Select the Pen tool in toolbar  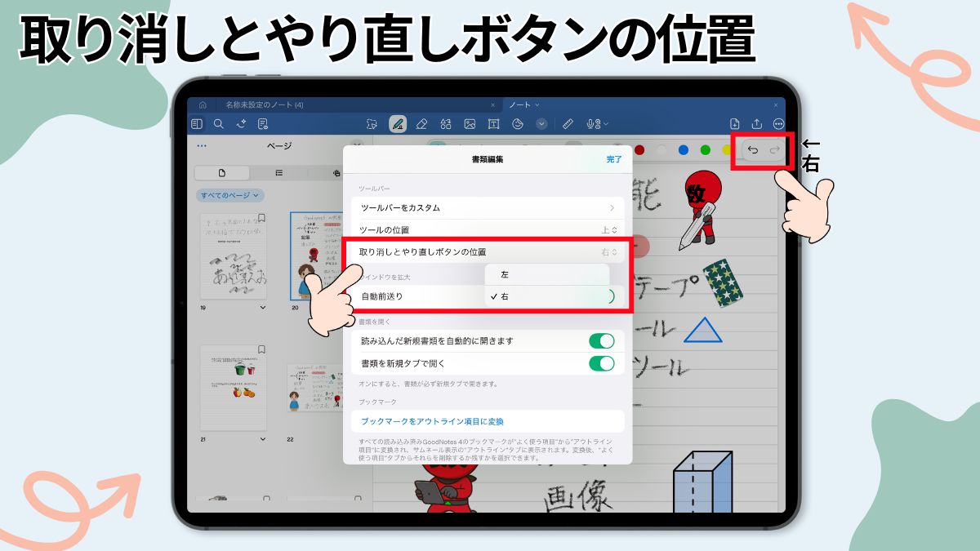tap(398, 124)
